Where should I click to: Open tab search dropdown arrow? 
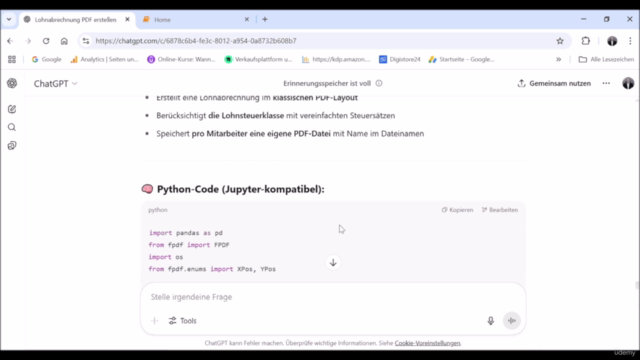coord(9,19)
